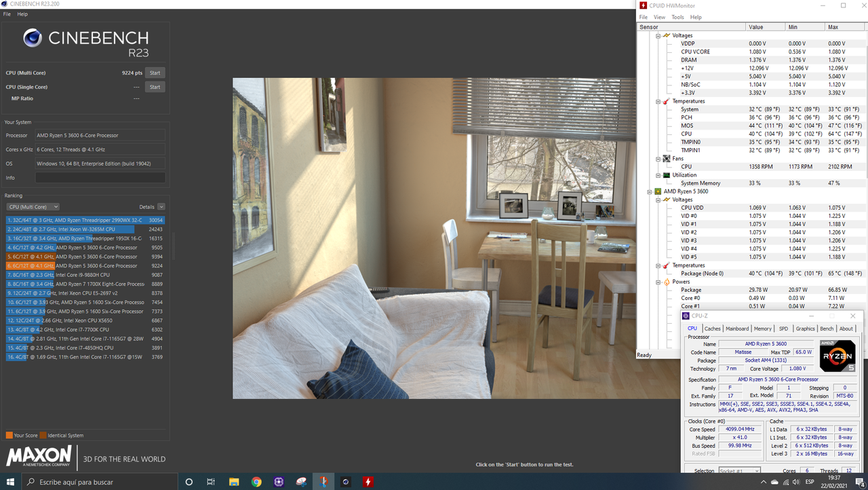Collapse the Utilization node in HWMonitor

(x=658, y=175)
